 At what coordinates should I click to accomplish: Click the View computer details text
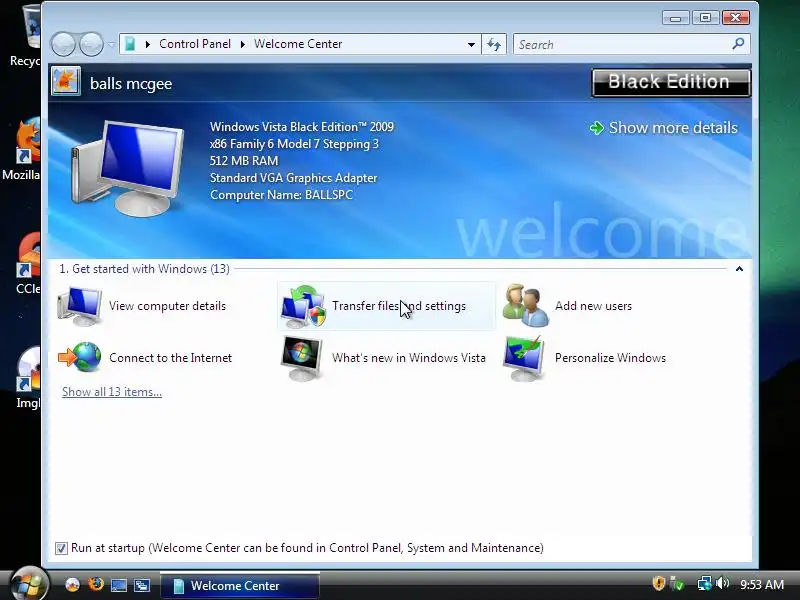tap(167, 306)
